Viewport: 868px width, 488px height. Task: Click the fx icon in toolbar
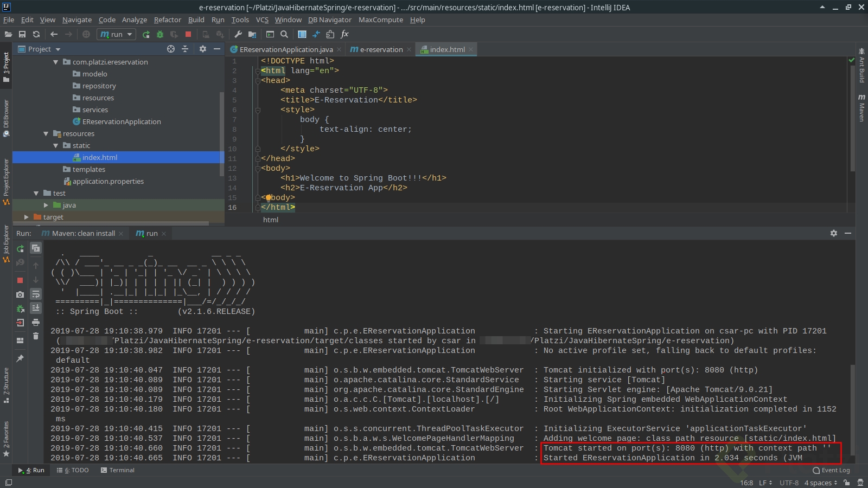(344, 34)
